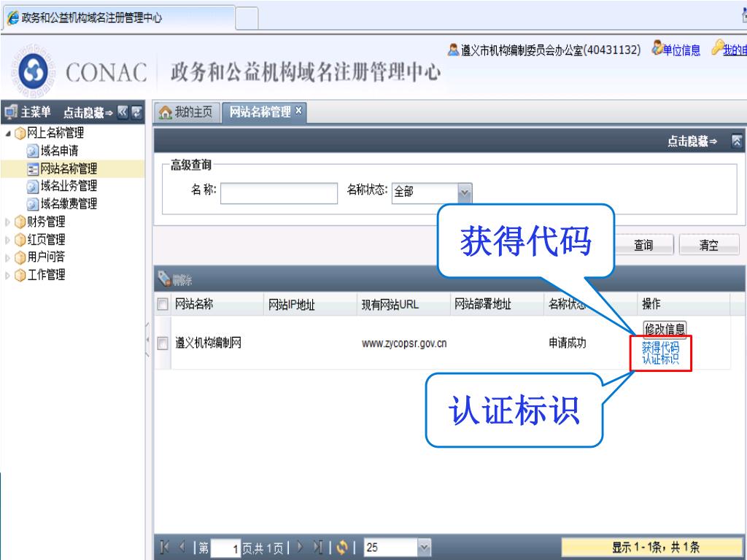The height and width of the screenshot is (560, 747).
Task: Go to next page in pager
Action: (300, 547)
